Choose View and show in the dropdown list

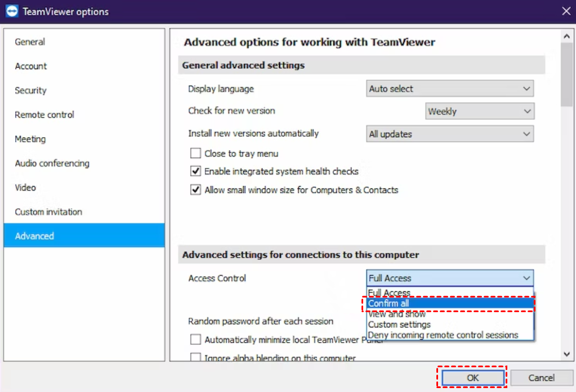pos(450,314)
